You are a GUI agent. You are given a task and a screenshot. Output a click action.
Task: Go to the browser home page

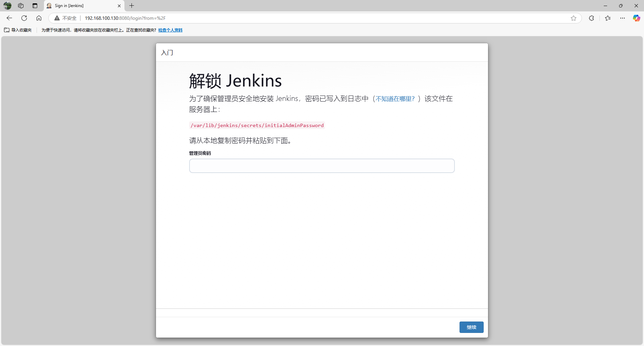pos(39,18)
